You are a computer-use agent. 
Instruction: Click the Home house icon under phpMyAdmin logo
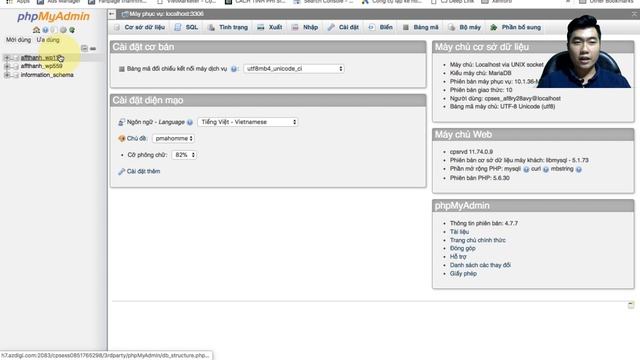point(36,30)
